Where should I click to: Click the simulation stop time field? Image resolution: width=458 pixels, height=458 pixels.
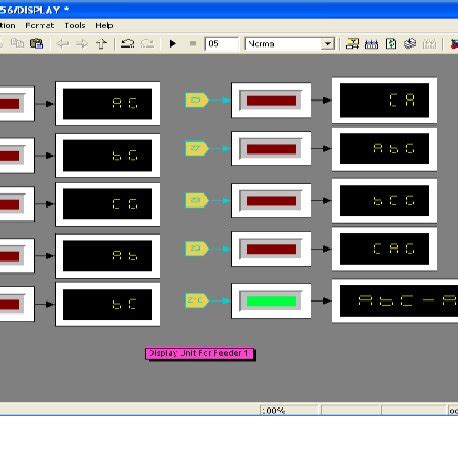click(222, 44)
